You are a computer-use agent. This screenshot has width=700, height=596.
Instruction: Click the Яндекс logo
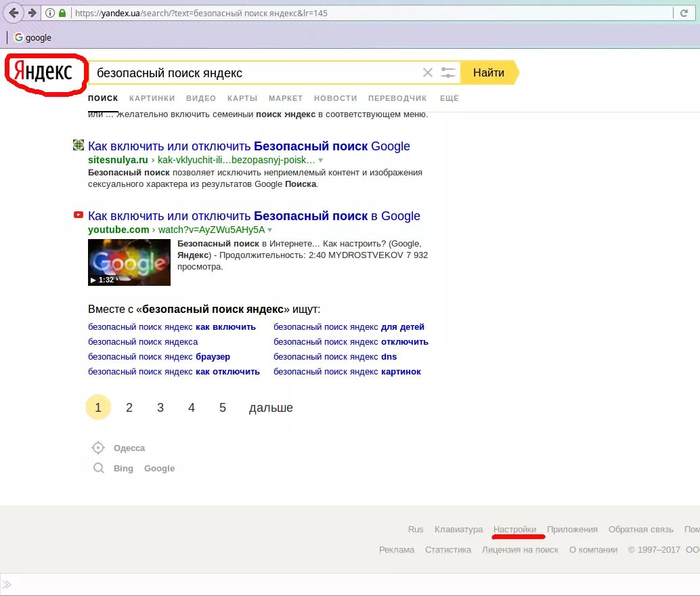point(43,72)
